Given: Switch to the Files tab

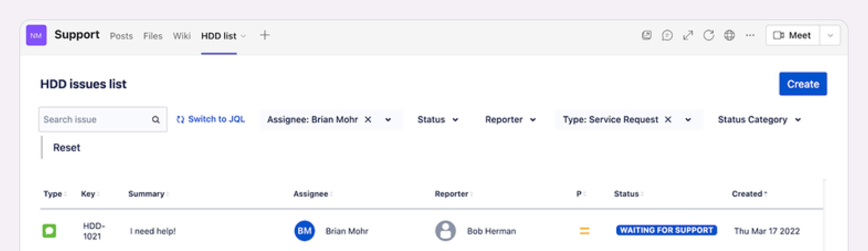Looking at the screenshot, I should 153,36.
